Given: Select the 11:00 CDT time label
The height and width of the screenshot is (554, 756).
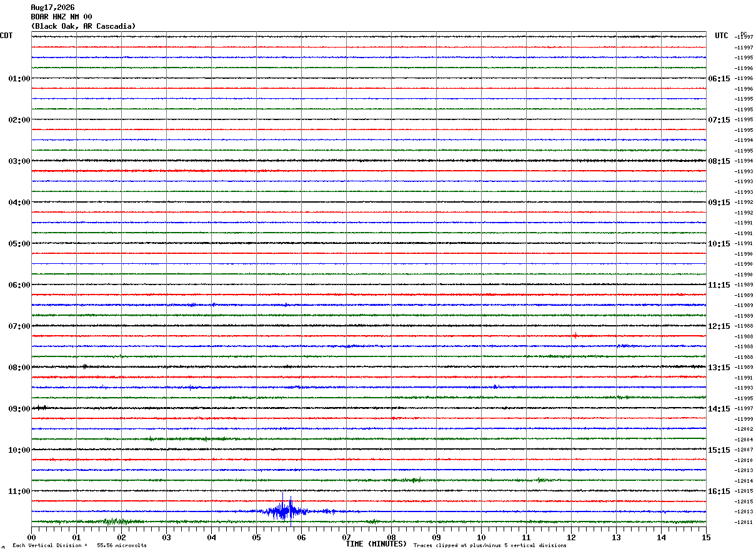Looking at the screenshot, I should coord(19,491).
